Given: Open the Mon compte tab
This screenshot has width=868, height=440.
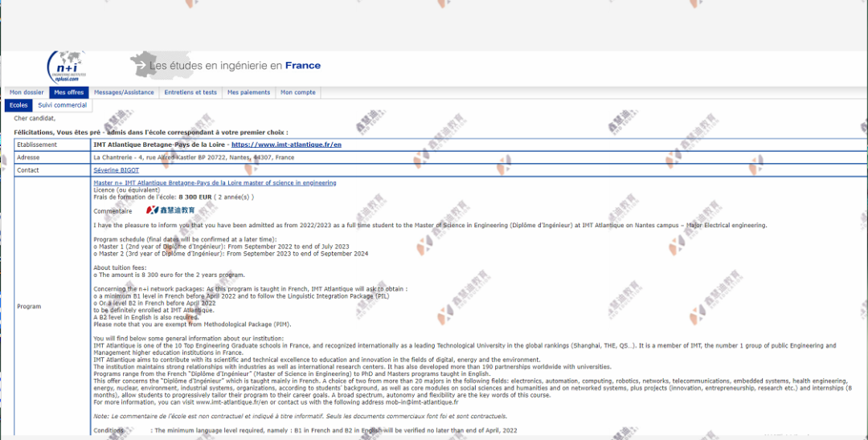Looking at the screenshot, I should [298, 92].
